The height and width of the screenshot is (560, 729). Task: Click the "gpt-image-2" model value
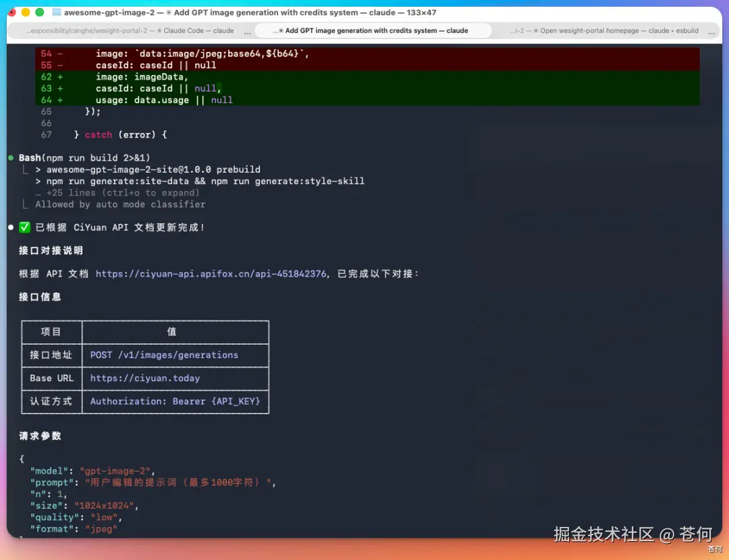click(x=115, y=471)
